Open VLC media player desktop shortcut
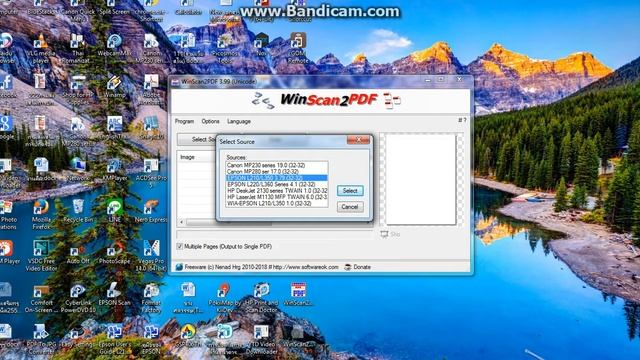Image resolution: width=640 pixels, height=360 pixels. click(x=40, y=48)
